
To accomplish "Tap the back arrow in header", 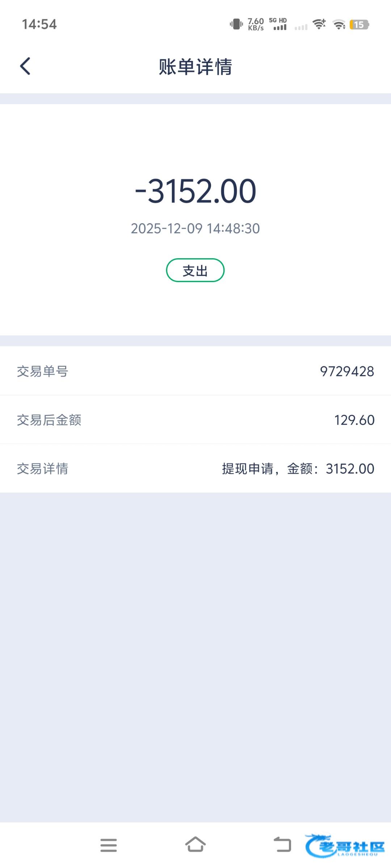I will (25, 66).
